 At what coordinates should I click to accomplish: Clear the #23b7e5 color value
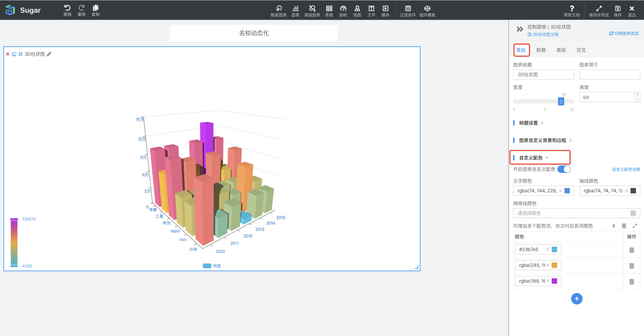coord(548,250)
